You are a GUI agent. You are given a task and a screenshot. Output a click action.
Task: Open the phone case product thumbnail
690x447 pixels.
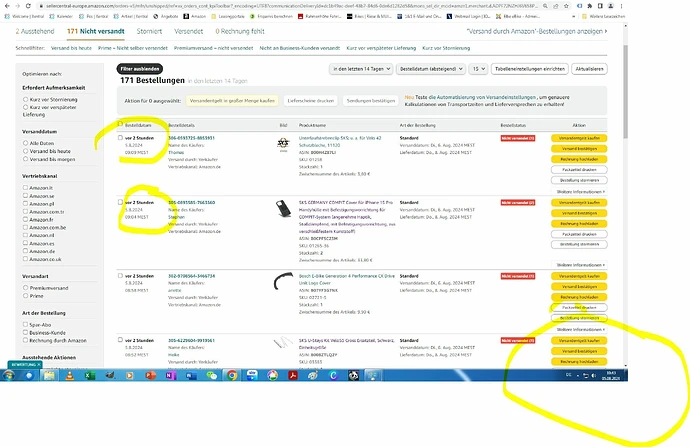(283, 208)
